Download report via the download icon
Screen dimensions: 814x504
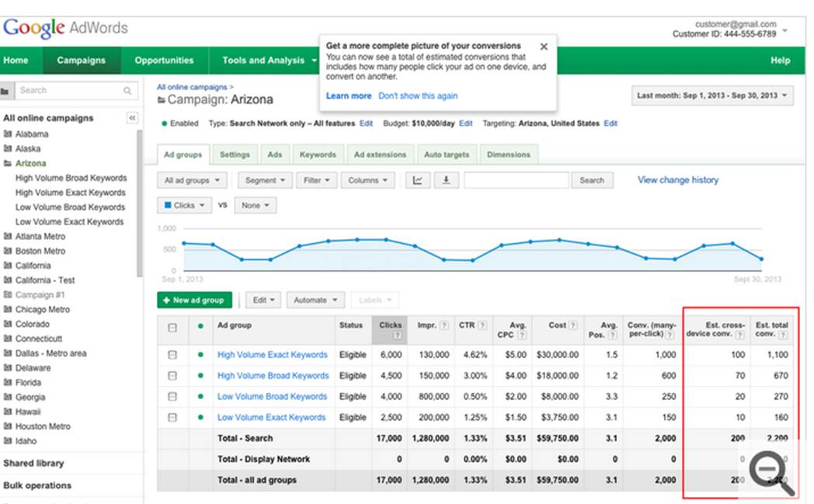pyautogui.click(x=446, y=180)
